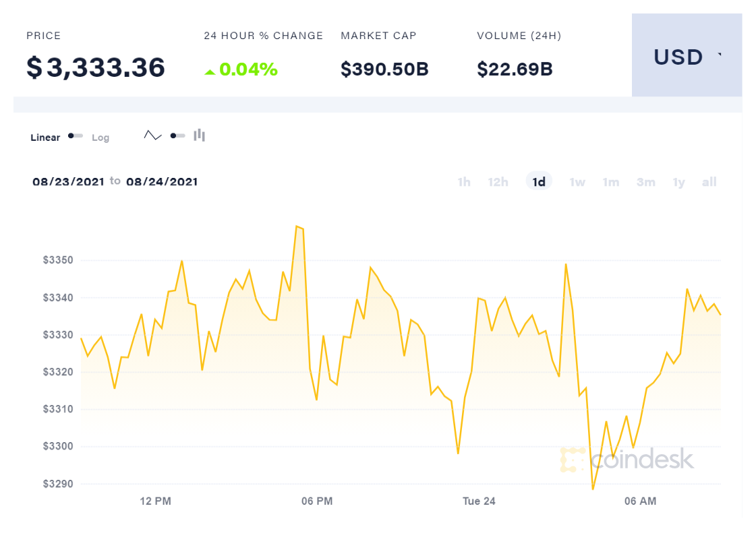Toggle the line/candlestick chart type switch
This screenshot has width=756, height=558.
tap(178, 135)
